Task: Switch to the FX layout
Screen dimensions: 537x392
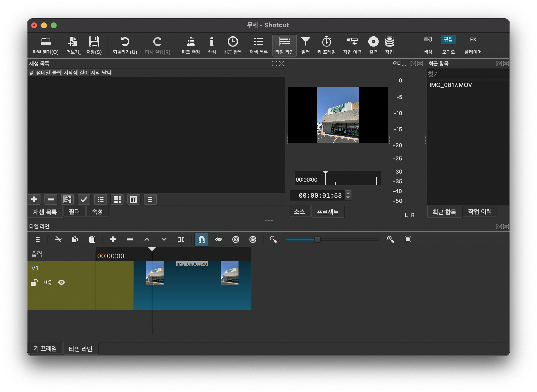Action: click(x=473, y=39)
